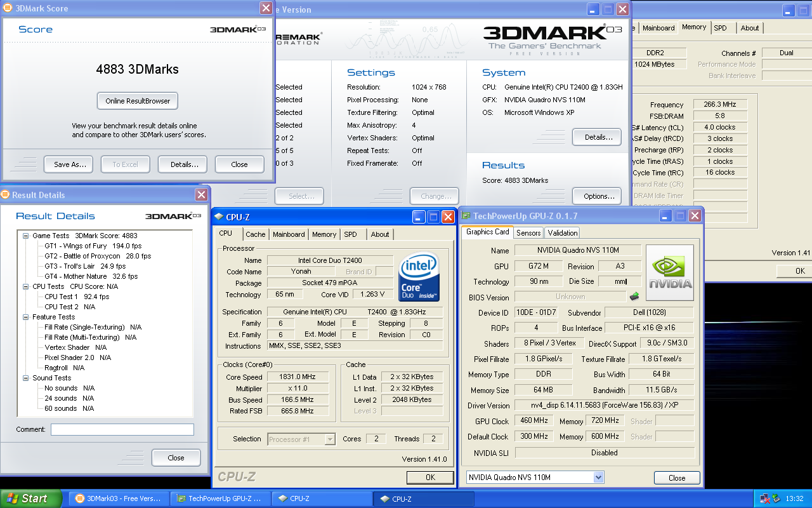Click the GPU Clock 460 MHz value
812x508 pixels.
pyautogui.click(x=533, y=421)
